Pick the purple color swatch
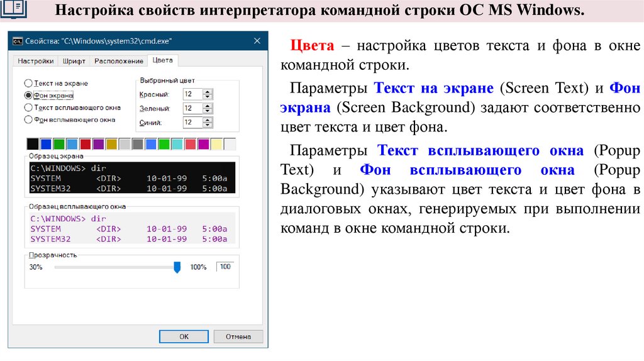This screenshot has height=361, width=644. pyautogui.click(x=99, y=144)
